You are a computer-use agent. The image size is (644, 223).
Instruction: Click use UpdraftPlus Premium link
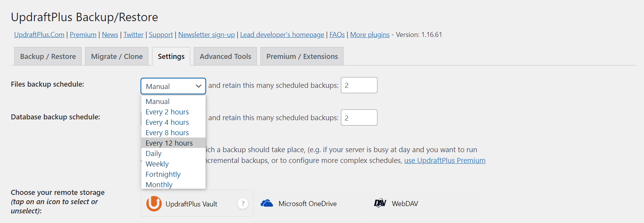445,160
